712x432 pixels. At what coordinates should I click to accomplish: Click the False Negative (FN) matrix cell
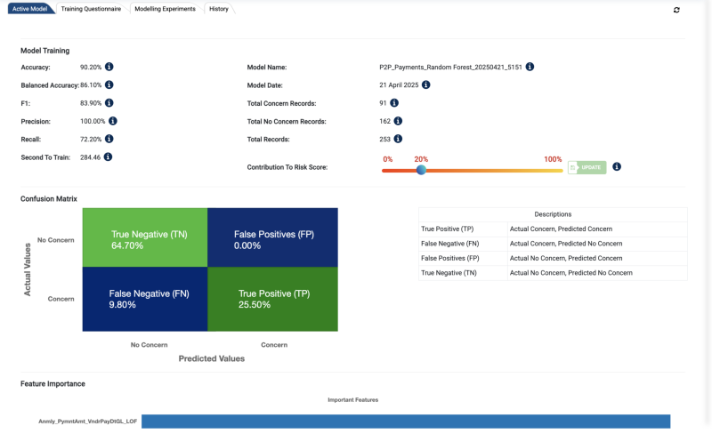pyautogui.click(x=145, y=299)
